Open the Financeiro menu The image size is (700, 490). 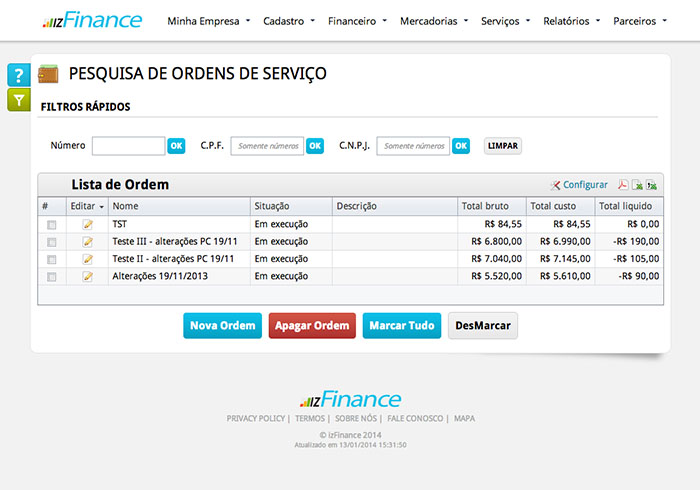click(x=357, y=20)
